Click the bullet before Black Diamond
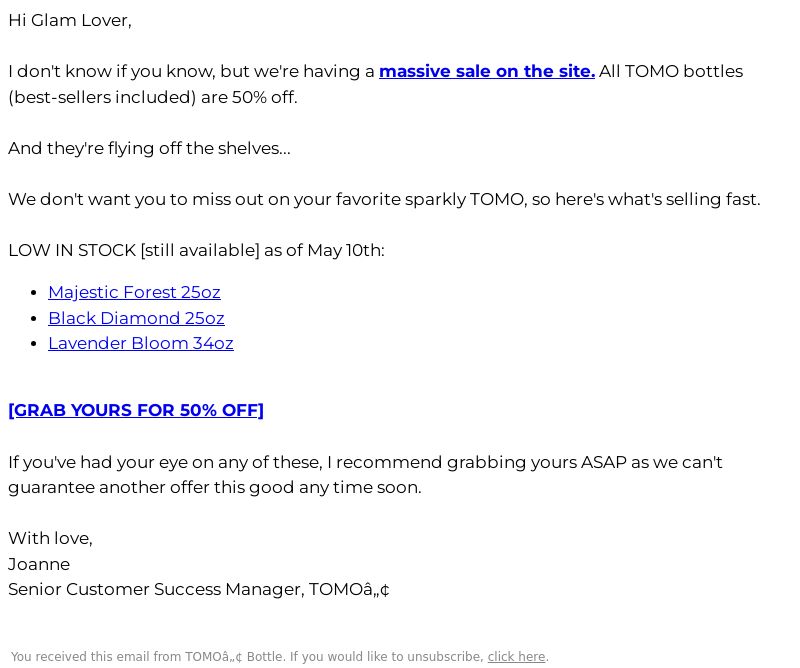Screen dimensions: 800x668 click(x=34, y=318)
